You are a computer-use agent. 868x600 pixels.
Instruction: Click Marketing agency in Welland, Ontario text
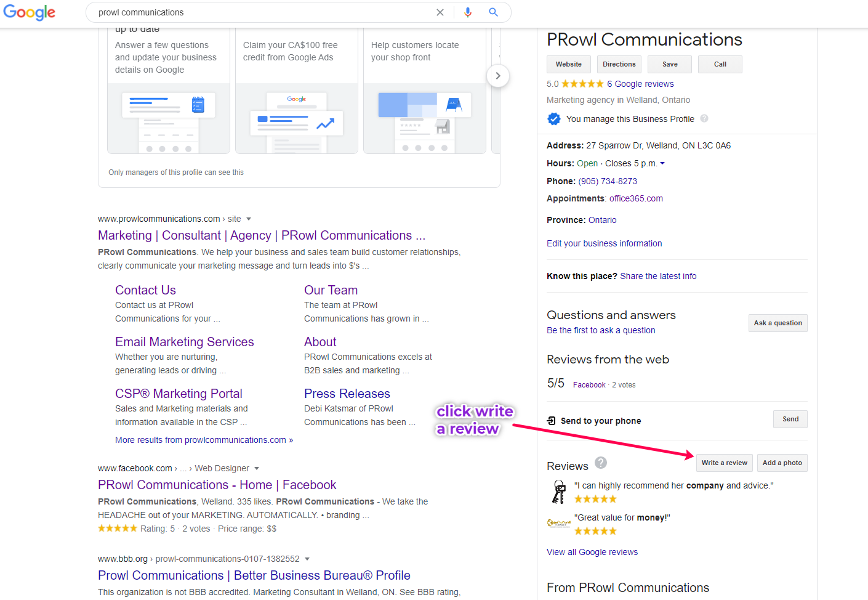pyautogui.click(x=618, y=100)
